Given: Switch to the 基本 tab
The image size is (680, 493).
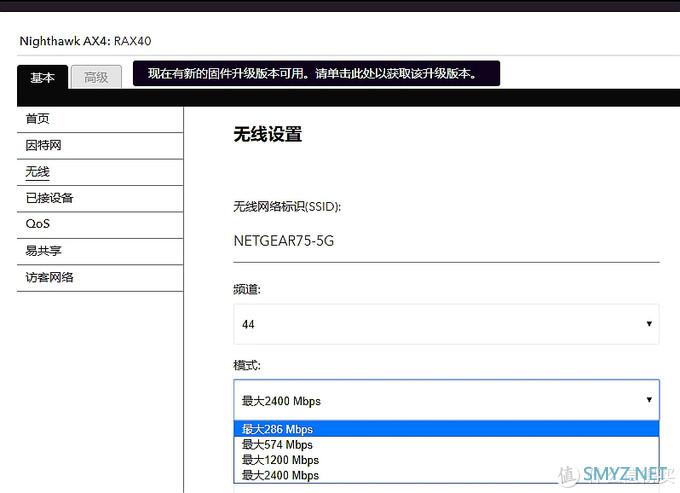Looking at the screenshot, I should click(42, 77).
